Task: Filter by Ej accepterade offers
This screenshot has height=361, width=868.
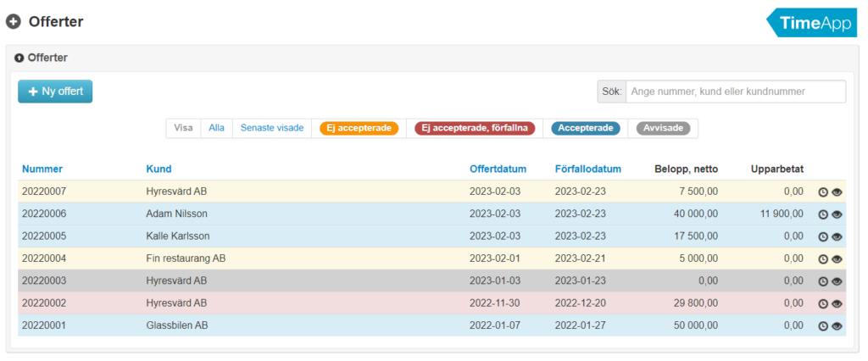Action: click(359, 128)
